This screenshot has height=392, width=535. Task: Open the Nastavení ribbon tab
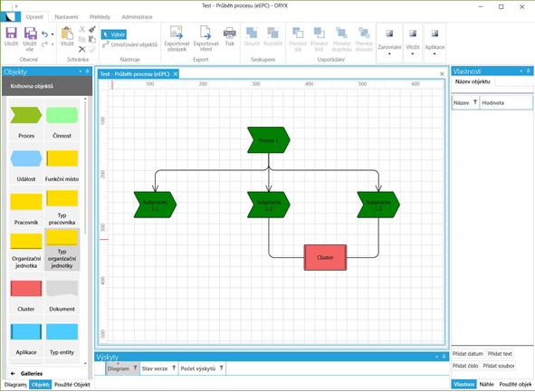(66, 16)
